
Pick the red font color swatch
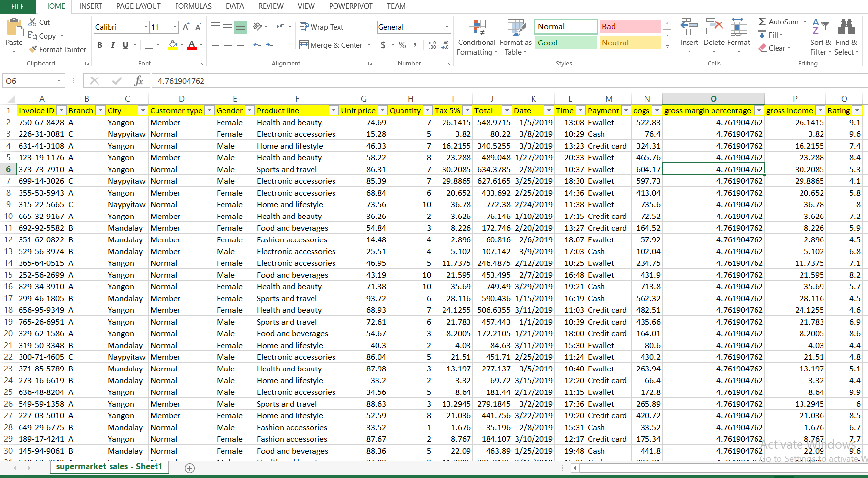192,48
